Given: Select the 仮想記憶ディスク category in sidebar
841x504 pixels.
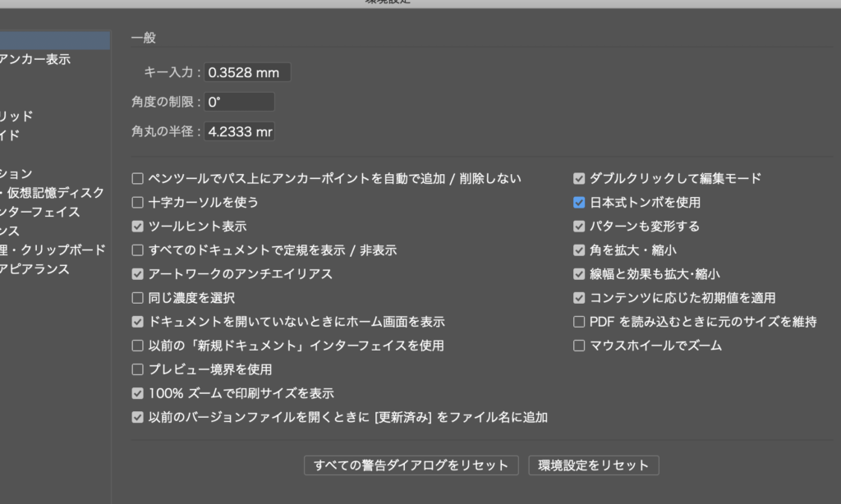Looking at the screenshot, I should pos(56,193).
